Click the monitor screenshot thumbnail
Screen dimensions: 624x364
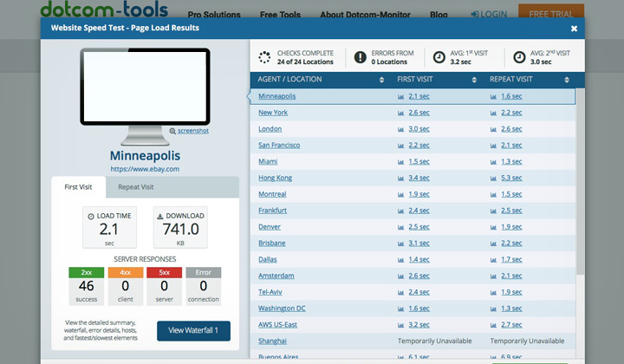(145, 87)
